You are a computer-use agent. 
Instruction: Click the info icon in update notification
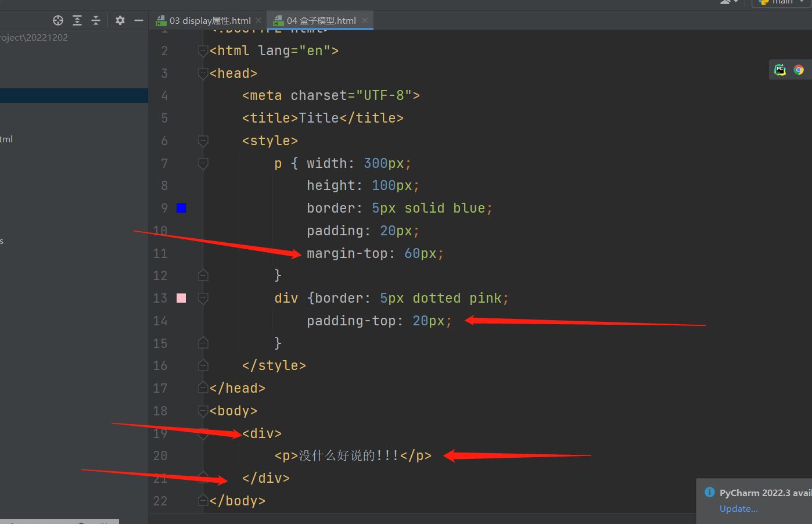(x=710, y=492)
